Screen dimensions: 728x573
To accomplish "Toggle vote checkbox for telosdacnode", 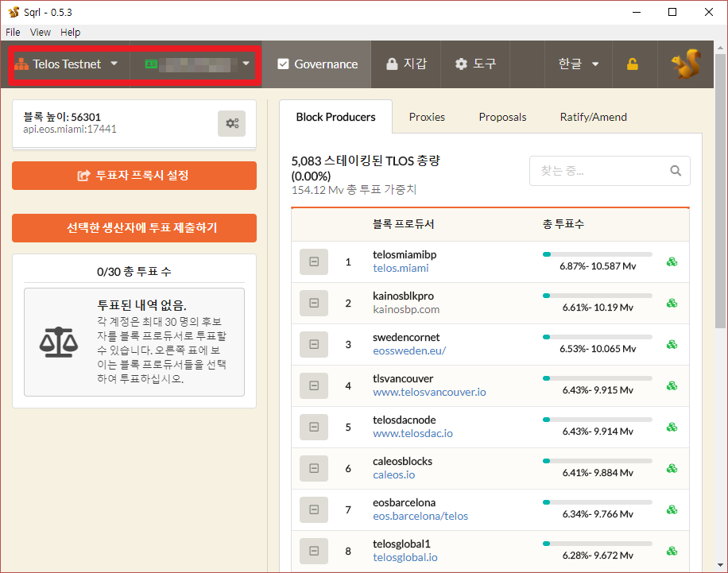I will [314, 428].
